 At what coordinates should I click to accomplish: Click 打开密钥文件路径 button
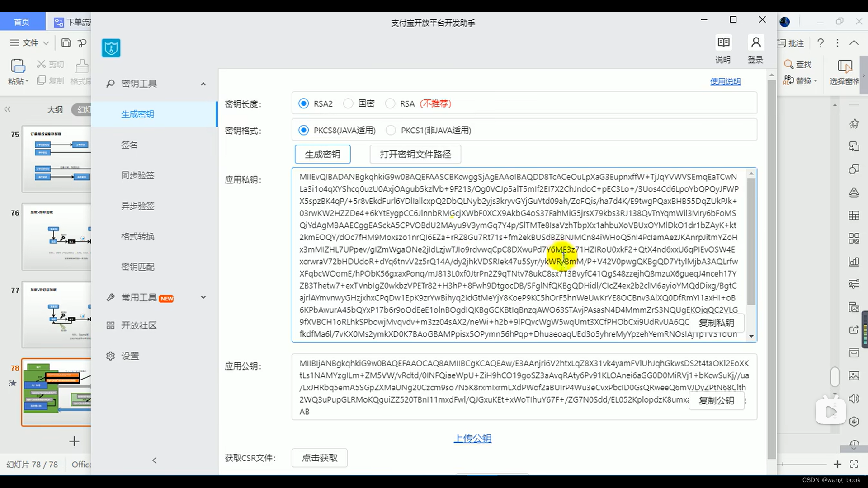point(415,155)
